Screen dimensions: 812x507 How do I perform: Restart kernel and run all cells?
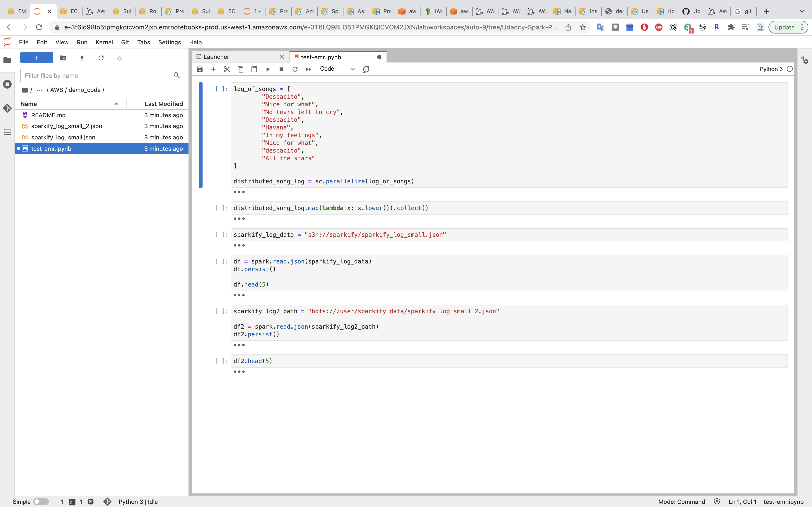pyautogui.click(x=308, y=69)
